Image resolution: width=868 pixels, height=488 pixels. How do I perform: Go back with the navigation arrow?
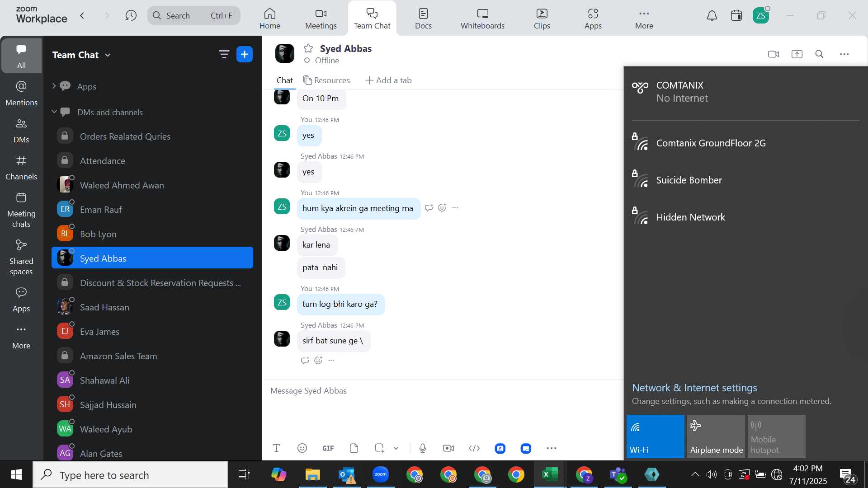click(x=82, y=16)
